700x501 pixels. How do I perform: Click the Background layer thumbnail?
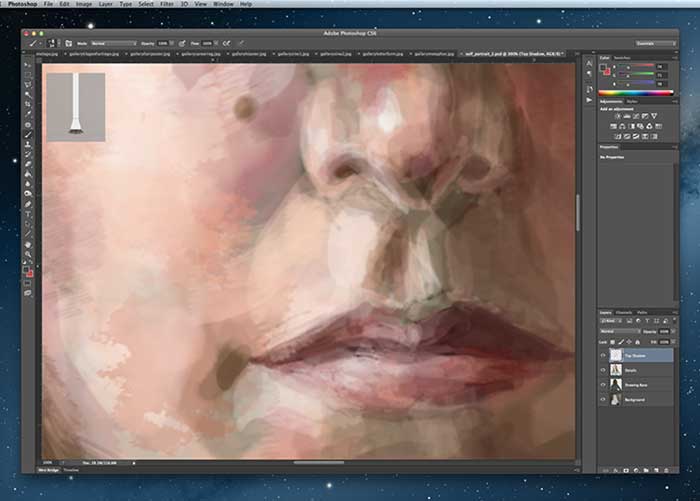[x=616, y=400]
